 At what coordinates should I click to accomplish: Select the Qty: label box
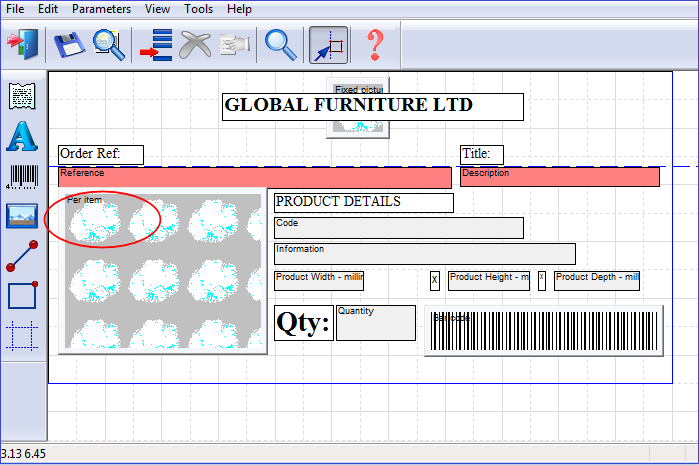(x=304, y=323)
